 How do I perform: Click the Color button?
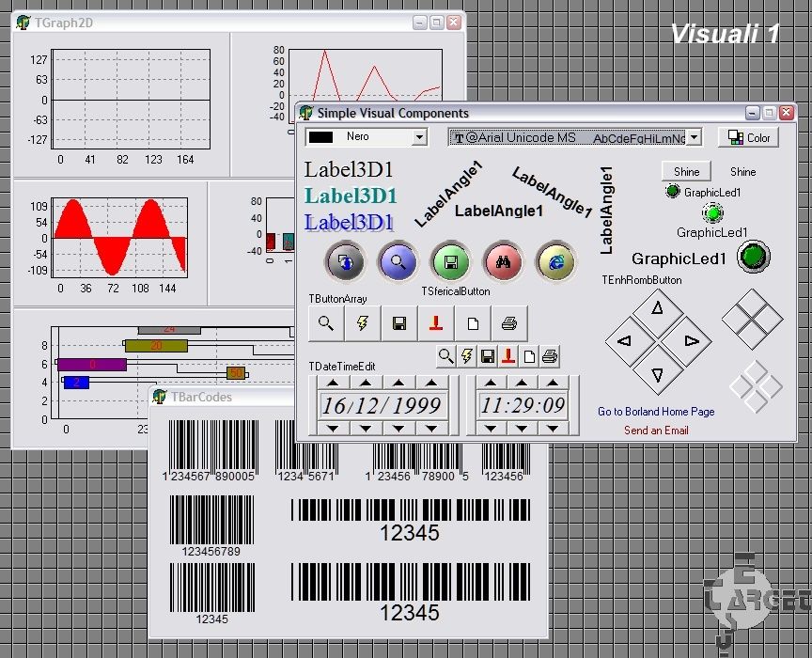point(748,137)
